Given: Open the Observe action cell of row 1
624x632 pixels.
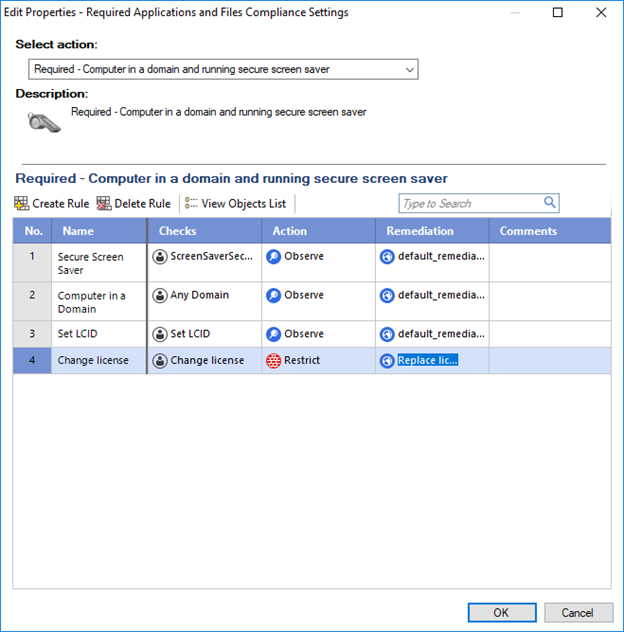Looking at the screenshot, I should click(318, 262).
